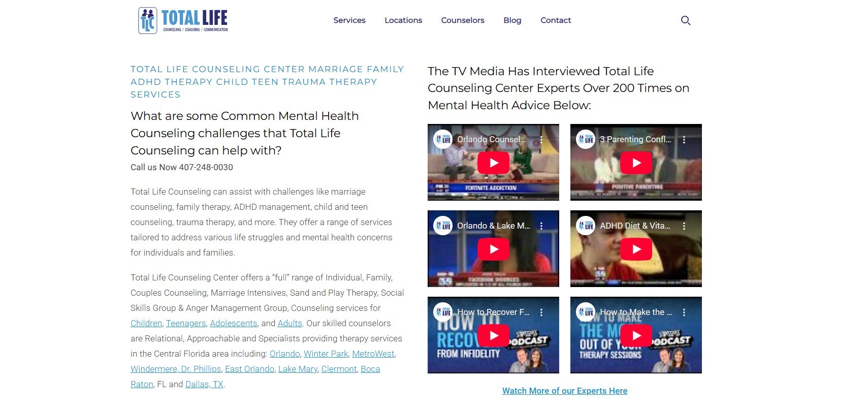Open the Services menu
Viewport: 868px width, 410px height.
pyautogui.click(x=349, y=20)
